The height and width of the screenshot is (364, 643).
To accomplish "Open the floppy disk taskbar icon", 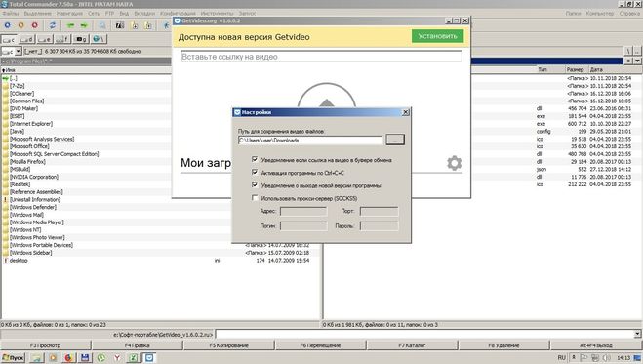I will click(85, 358).
